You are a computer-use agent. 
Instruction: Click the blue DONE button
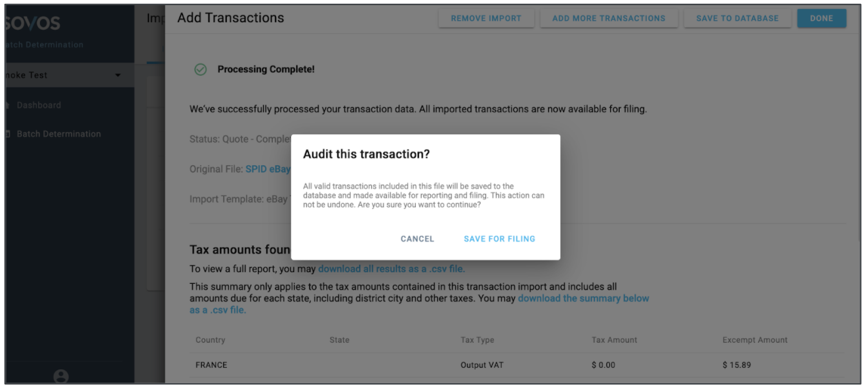click(821, 19)
